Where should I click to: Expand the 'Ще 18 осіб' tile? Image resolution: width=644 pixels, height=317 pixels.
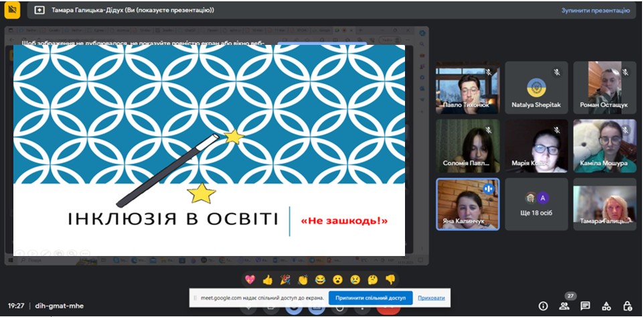pyautogui.click(x=536, y=204)
